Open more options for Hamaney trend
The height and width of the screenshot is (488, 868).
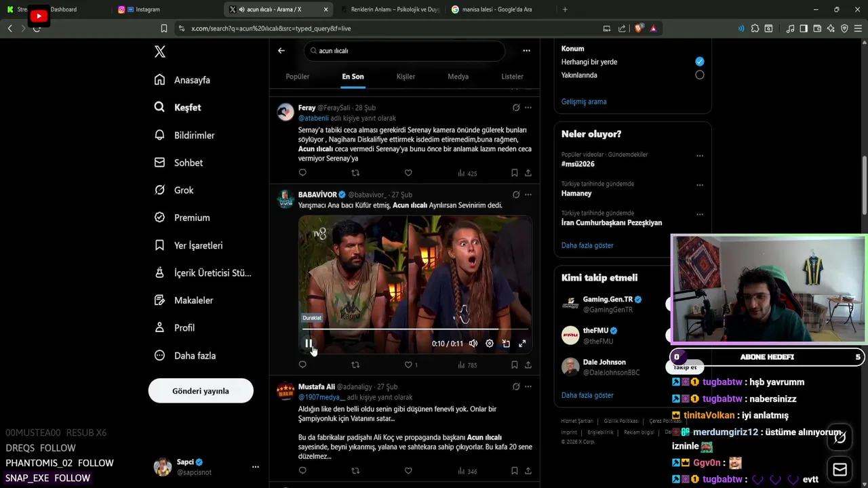[x=700, y=184]
